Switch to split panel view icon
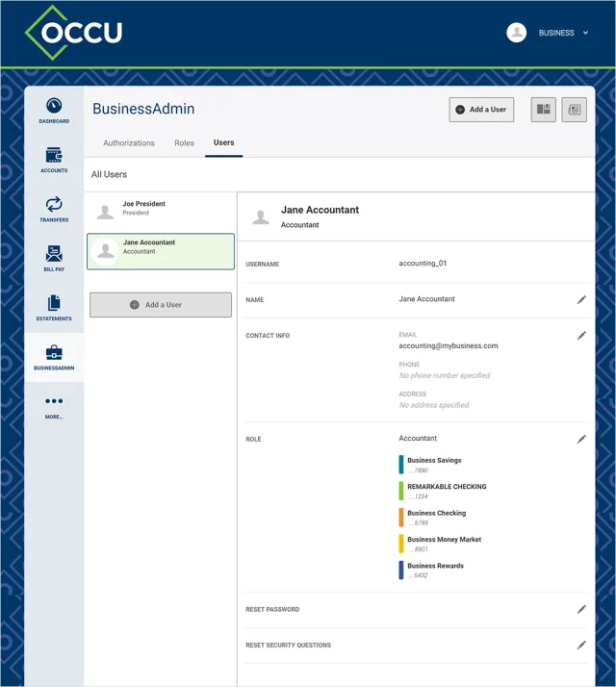 pyautogui.click(x=543, y=110)
